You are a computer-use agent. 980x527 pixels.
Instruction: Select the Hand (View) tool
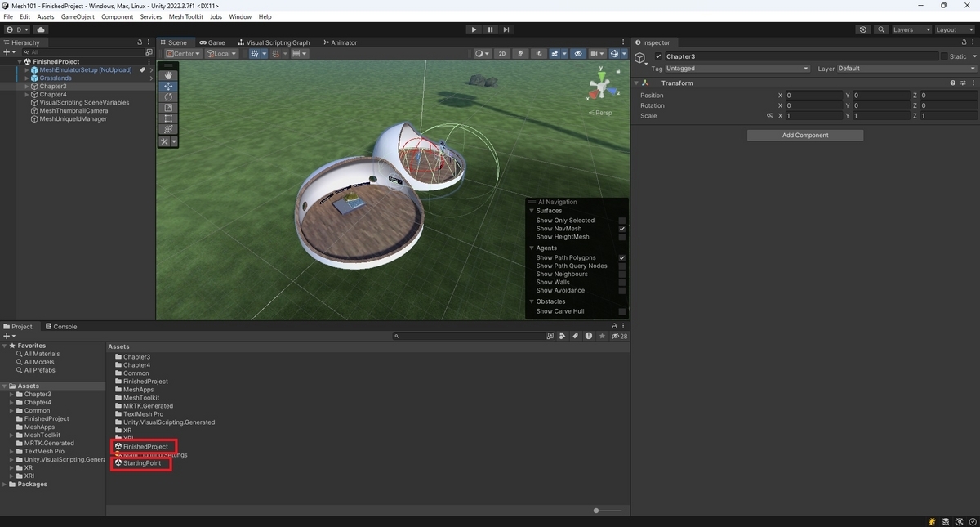(x=168, y=75)
